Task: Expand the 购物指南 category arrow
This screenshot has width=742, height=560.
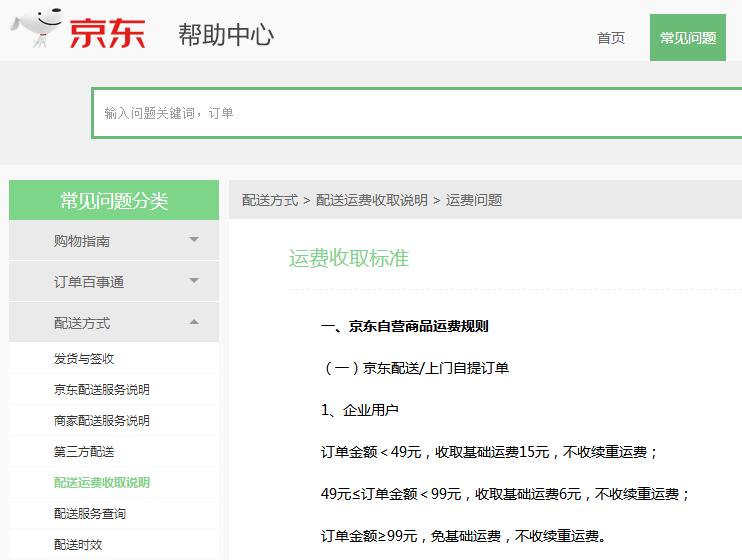Action: [194, 240]
